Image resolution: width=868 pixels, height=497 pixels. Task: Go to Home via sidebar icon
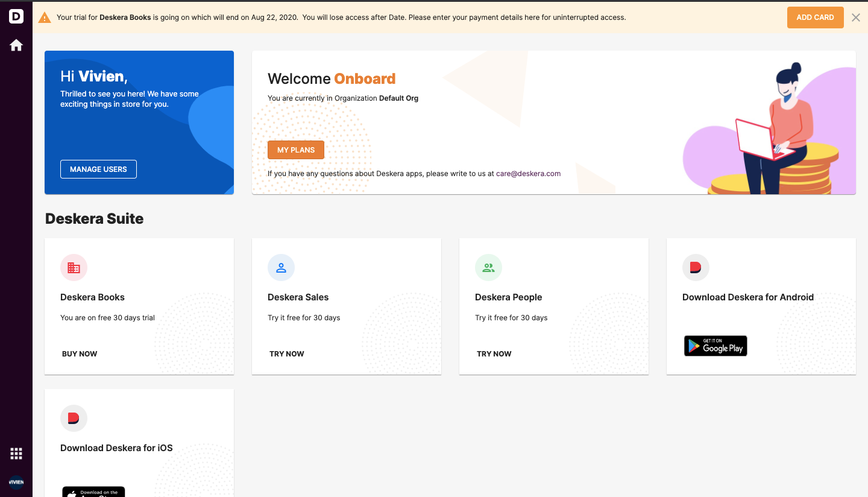16,45
